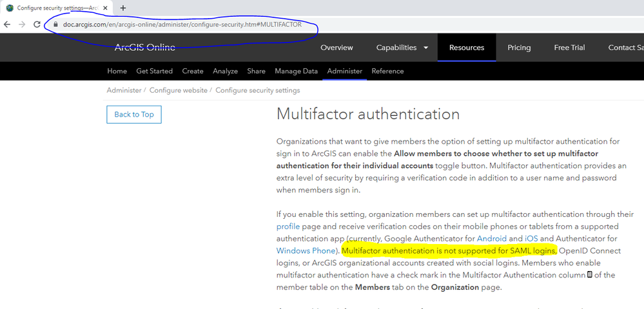Viewport: 644px width, 309px height.
Task: Click the ArcGIS Online logo text
Action: pyautogui.click(x=144, y=47)
